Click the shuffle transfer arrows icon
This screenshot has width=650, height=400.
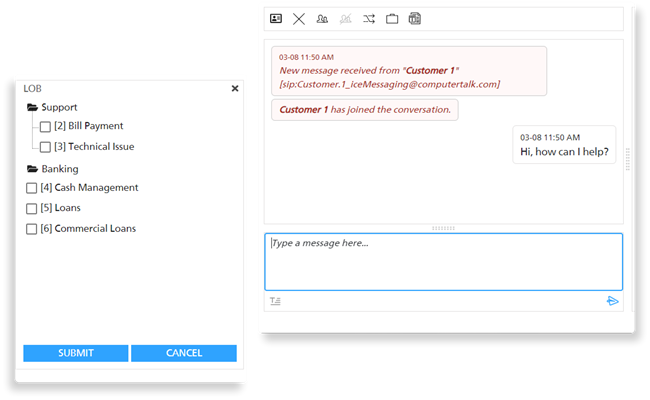(x=369, y=18)
